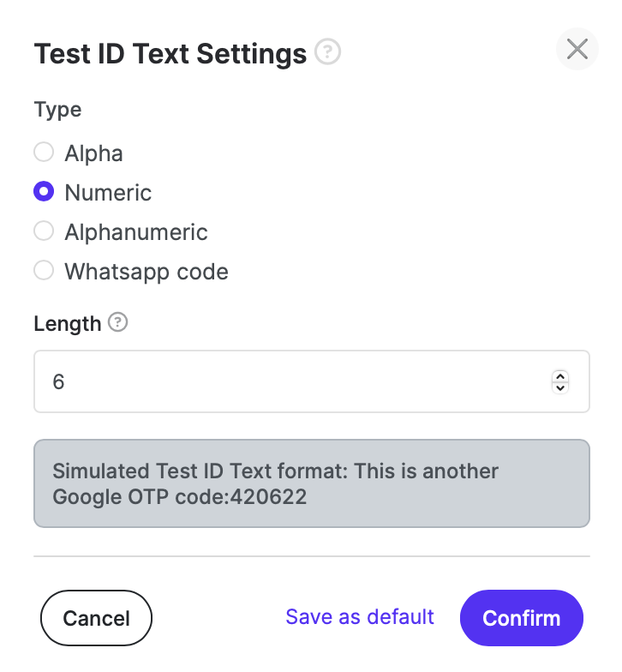622x672 pixels.
Task: Click the Type section label
Action: point(58,110)
